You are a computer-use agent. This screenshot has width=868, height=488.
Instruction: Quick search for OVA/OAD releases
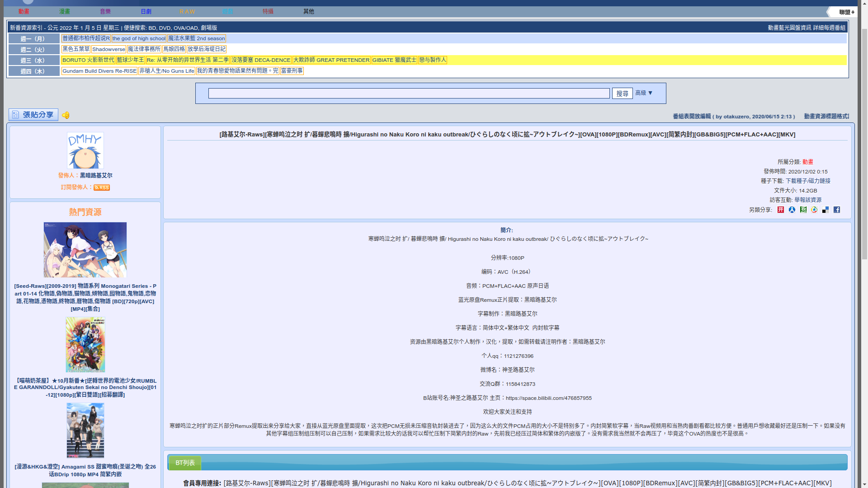186,28
